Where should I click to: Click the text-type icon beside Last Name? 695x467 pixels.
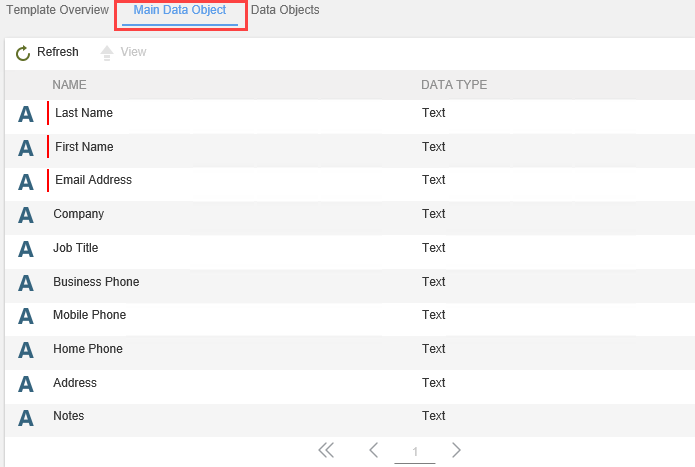click(x=26, y=114)
